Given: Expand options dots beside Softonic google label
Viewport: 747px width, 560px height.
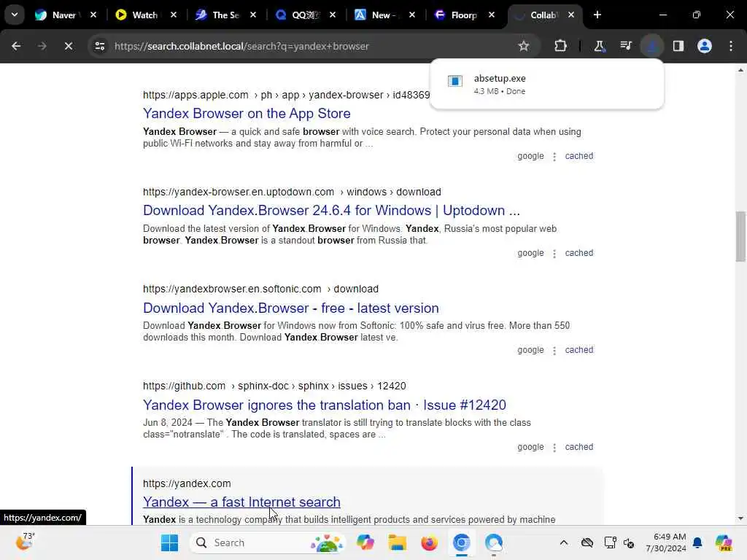Looking at the screenshot, I should [554, 351].
